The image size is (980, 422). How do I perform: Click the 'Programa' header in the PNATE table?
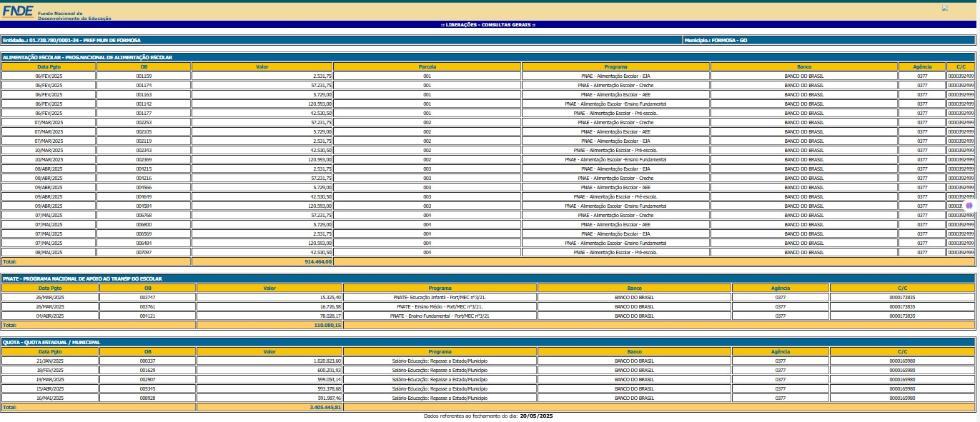(x=440, y=288)
